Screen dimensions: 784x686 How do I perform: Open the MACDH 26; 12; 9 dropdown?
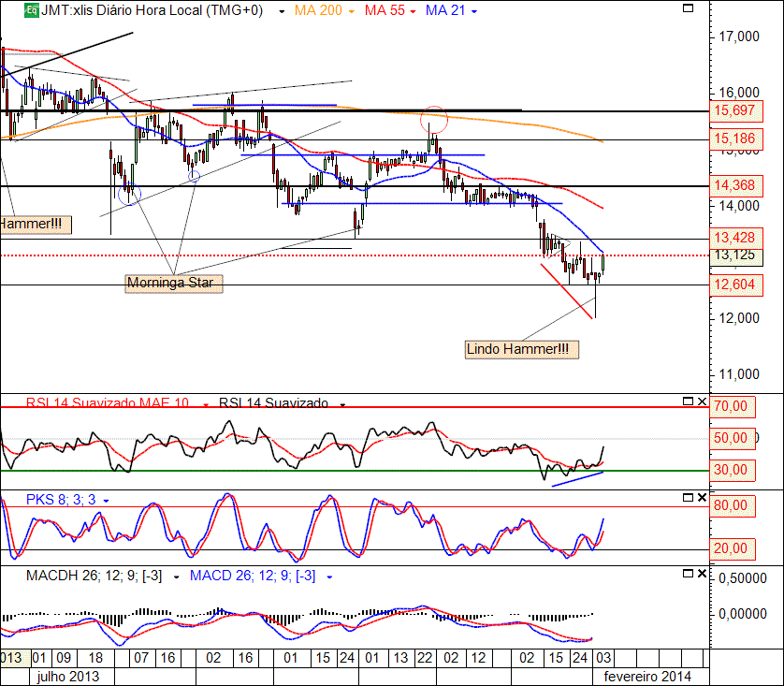click(176, 577)
